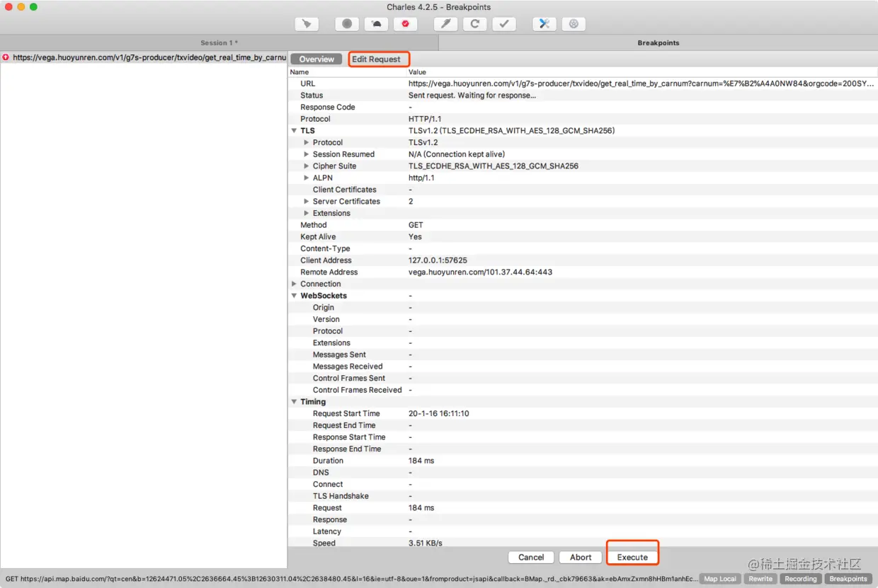
Task: Select the Messages Received row
Action: pos(583,367)
